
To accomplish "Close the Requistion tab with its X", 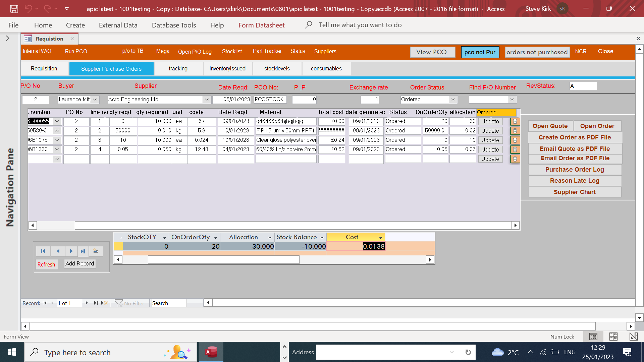I will 72,39.
